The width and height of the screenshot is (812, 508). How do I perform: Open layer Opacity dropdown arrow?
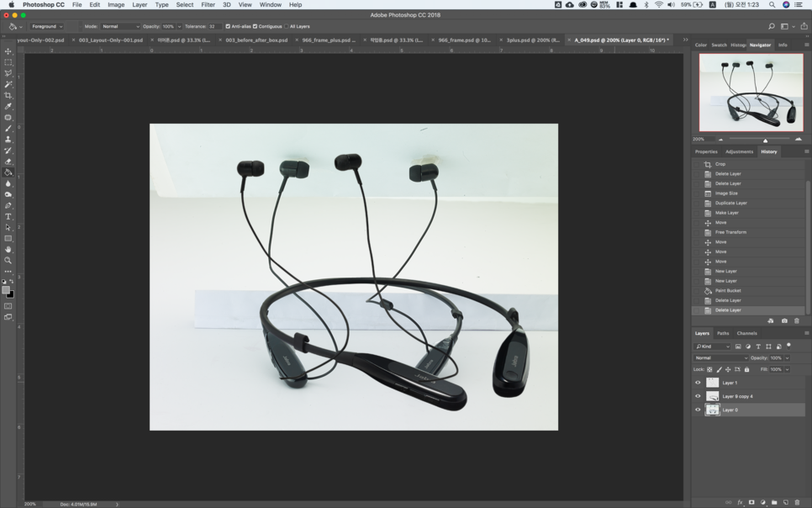tap(787, 357)
